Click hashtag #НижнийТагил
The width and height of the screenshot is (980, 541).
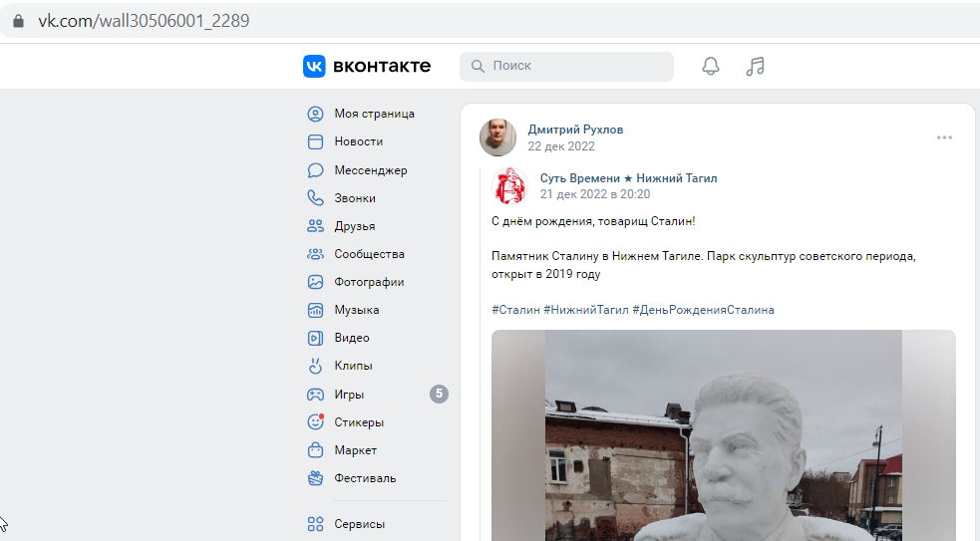click(x=585, y=310)
